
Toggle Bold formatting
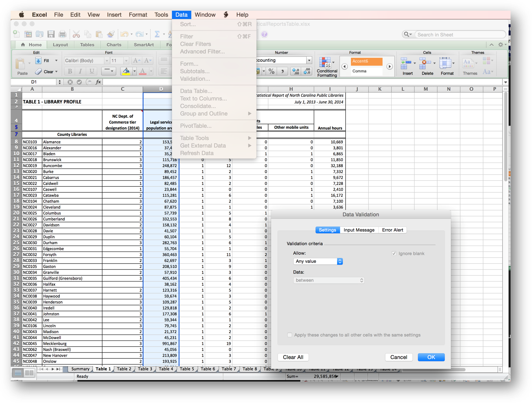coord(69,71)
